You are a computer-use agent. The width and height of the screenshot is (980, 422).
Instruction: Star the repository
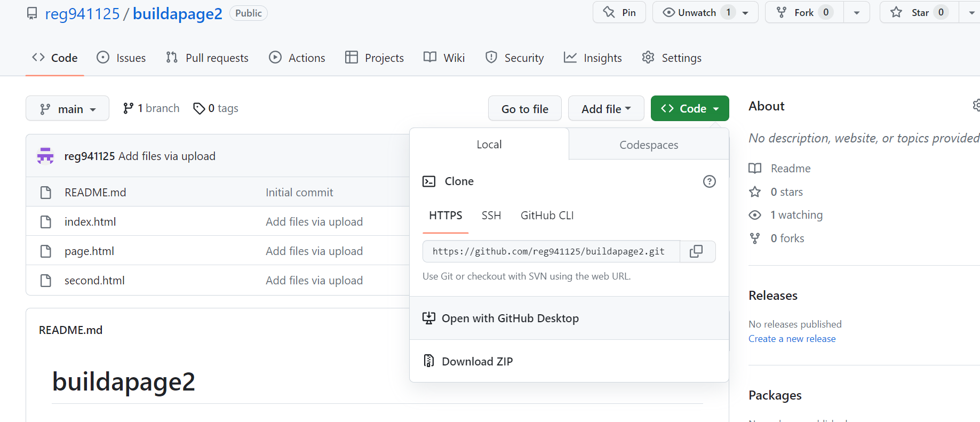919,12
